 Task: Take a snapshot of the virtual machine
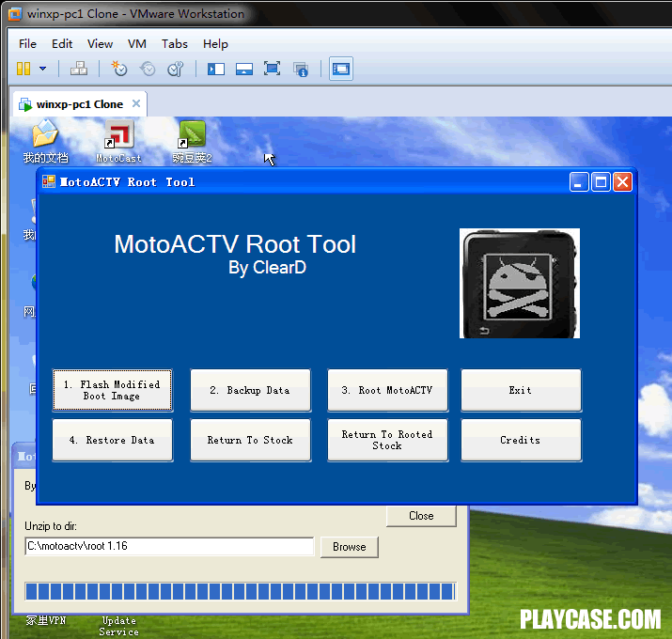pyautogui.click(x=119, y=69)
